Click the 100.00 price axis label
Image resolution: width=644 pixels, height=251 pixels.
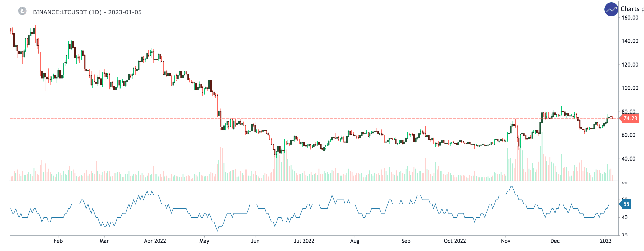click(630, 88)
